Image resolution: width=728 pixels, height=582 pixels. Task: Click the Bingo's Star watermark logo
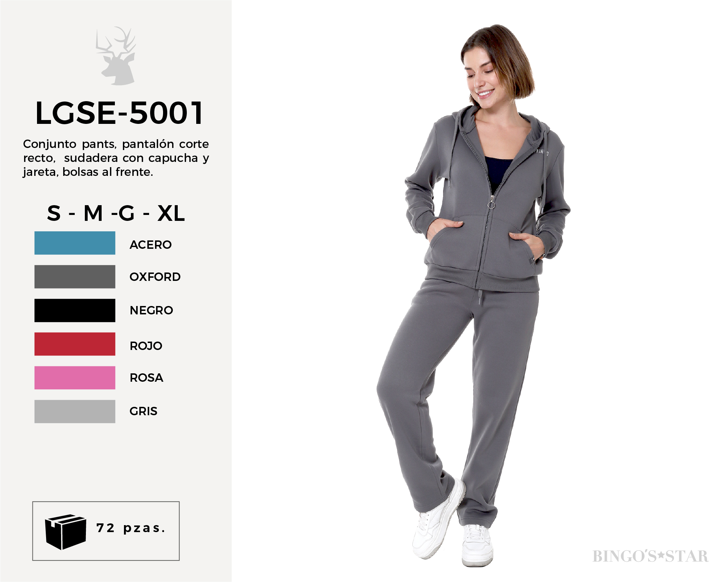coord(650,556)
